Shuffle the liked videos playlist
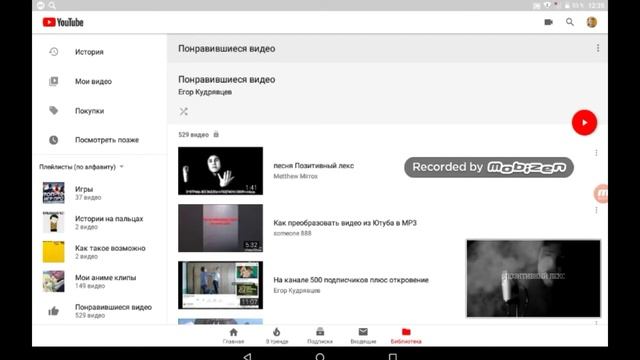 tap(184, 111)
